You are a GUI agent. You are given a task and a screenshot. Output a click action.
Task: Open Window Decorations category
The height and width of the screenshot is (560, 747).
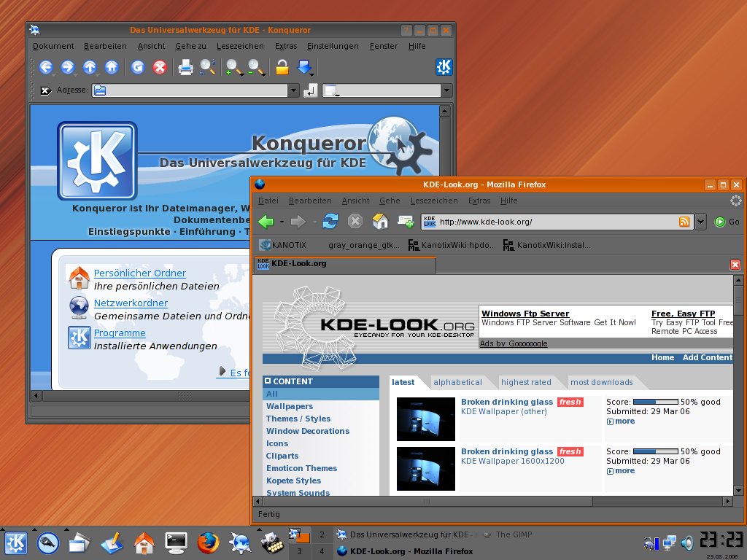coord(308,431)
